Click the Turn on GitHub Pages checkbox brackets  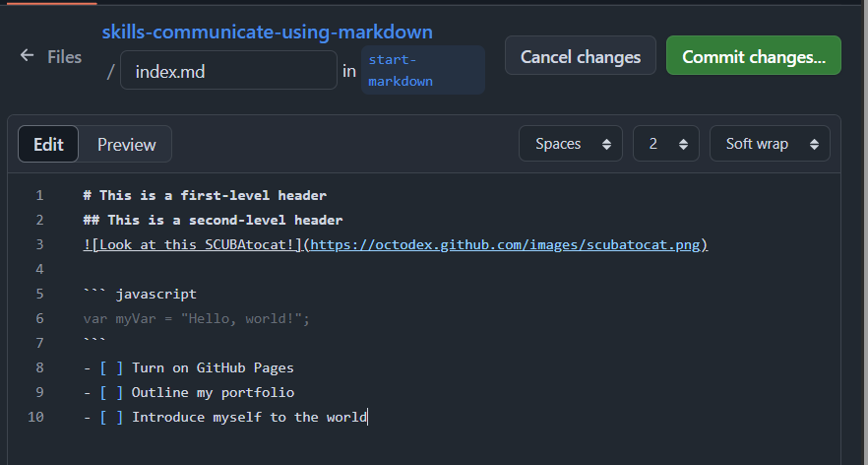(111, 368)
